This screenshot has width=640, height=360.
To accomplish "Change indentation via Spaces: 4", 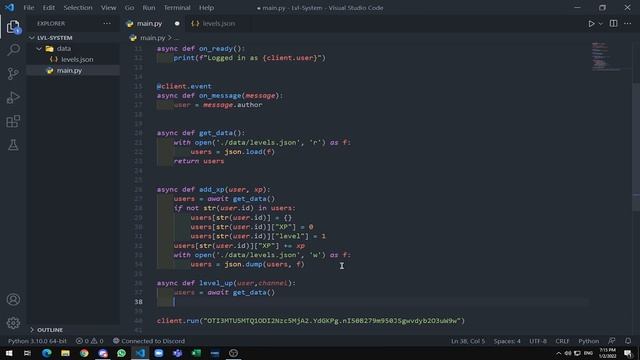I will tap(507, 341).
